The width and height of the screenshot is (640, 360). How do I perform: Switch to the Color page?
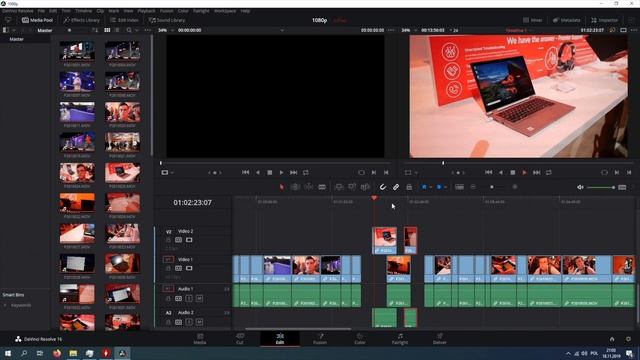[x=360, y=339]
